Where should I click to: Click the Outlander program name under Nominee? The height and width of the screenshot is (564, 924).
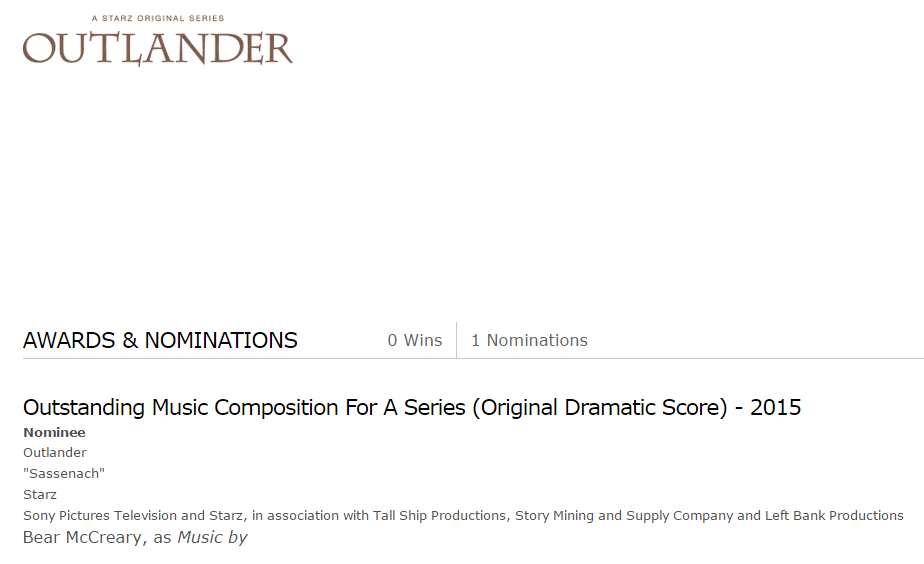tap(55, 453)
